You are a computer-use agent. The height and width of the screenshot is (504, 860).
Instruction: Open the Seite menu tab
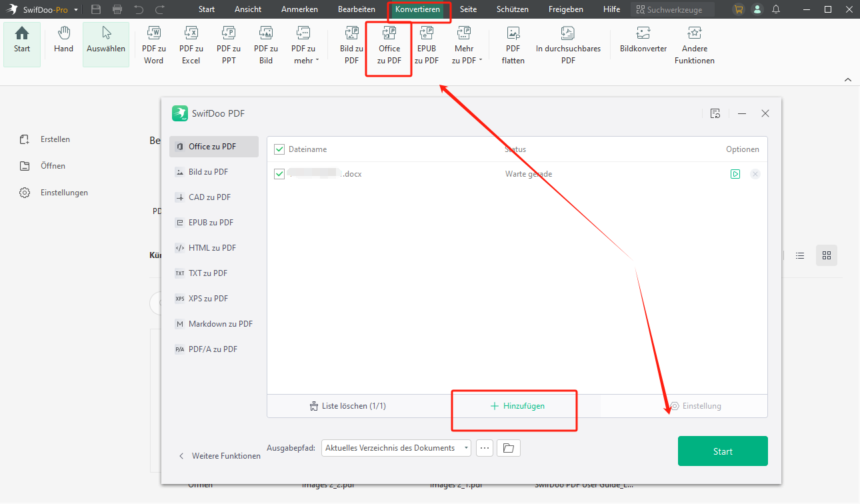[469, 9]
